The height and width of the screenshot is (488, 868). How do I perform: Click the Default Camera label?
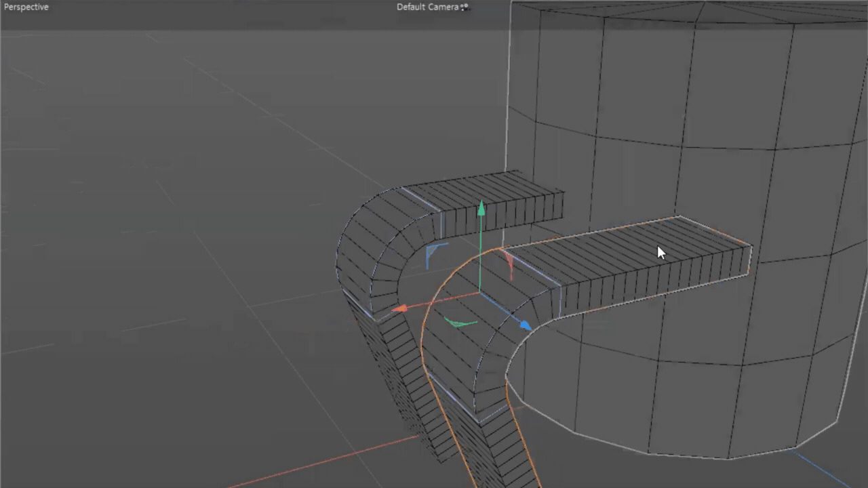[427, 7]
